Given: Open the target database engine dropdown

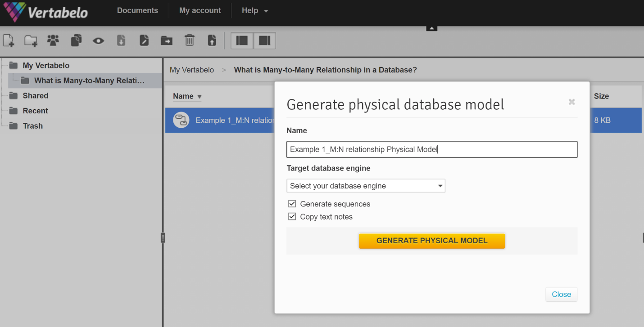Looking at the screenshot, I should point(366,186).
